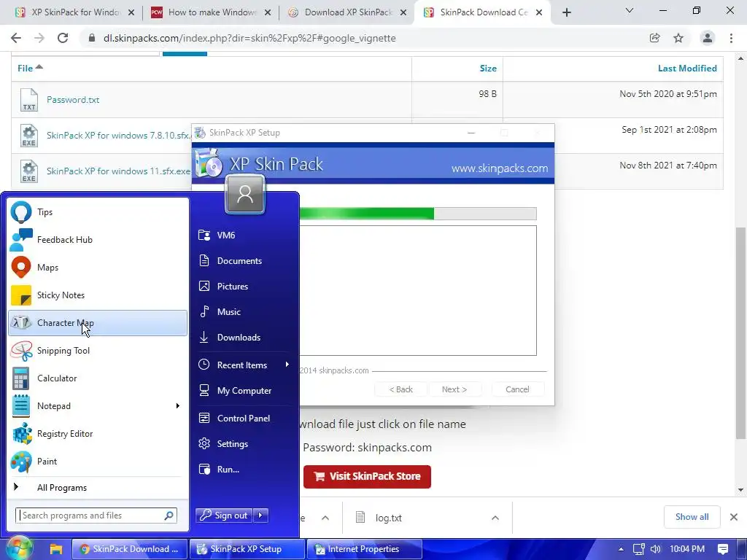
Task: Click the taskbar clock 10:04 PM
Action: click(687, 549)
